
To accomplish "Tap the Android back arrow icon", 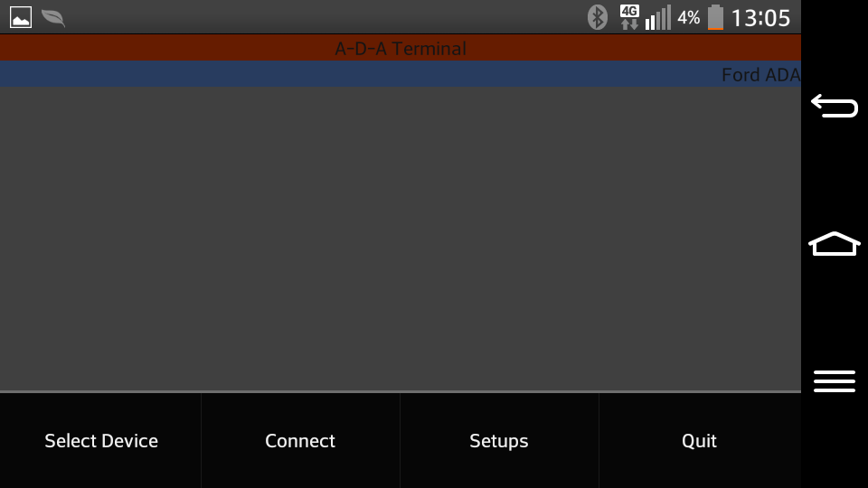I will [835, 106].
